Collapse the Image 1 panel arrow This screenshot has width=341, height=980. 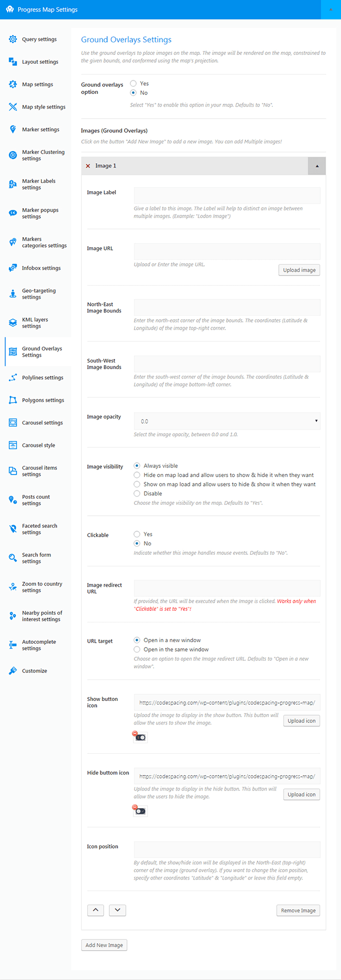click(x=317, y=166)
